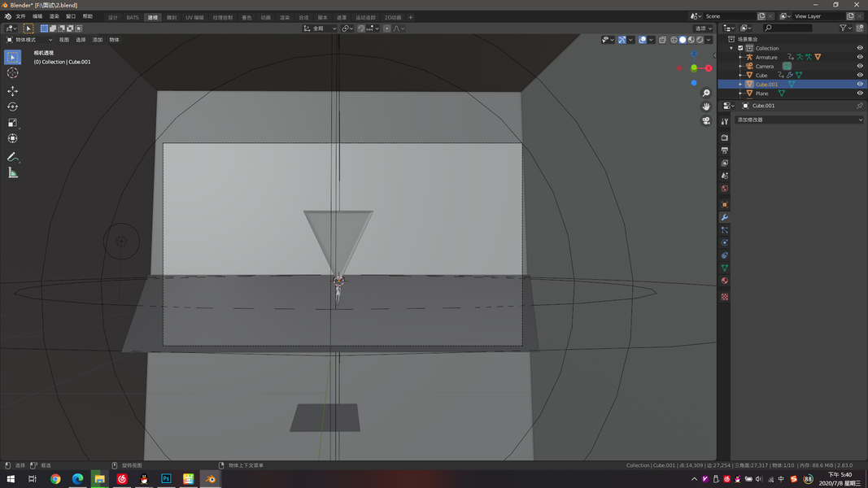Select the Transform tool
Image resolution: width=868 pixels, height=488 pixels.
(13, 138)
